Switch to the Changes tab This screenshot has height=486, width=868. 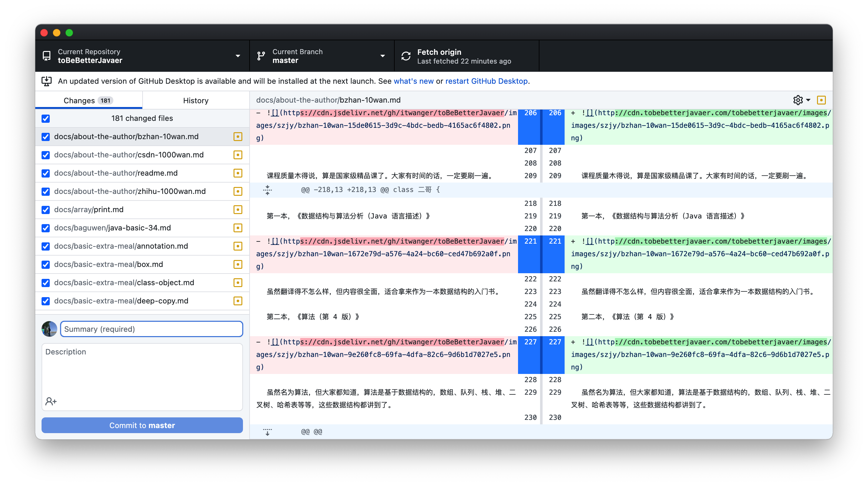point(89,100)
